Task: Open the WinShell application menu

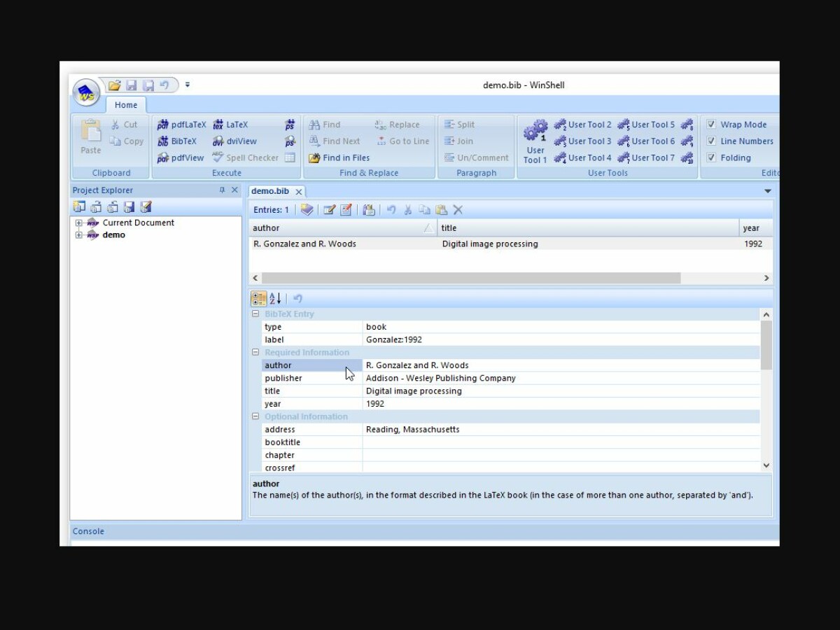Action: 85,93
